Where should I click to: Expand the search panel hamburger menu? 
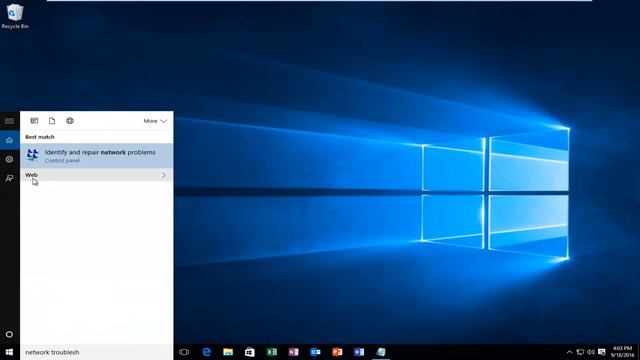pos(9,121)
